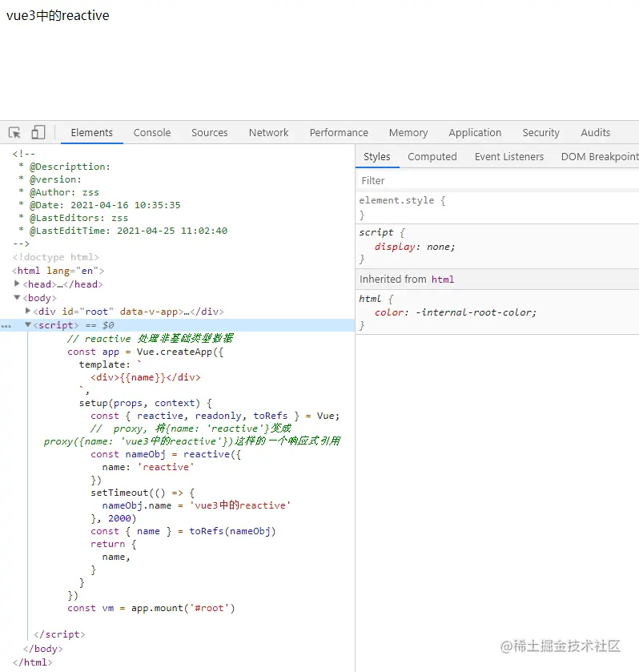Click the app.mount('#root') line
The width and height of the screenshot is (639, 672).
coord(151,608)
